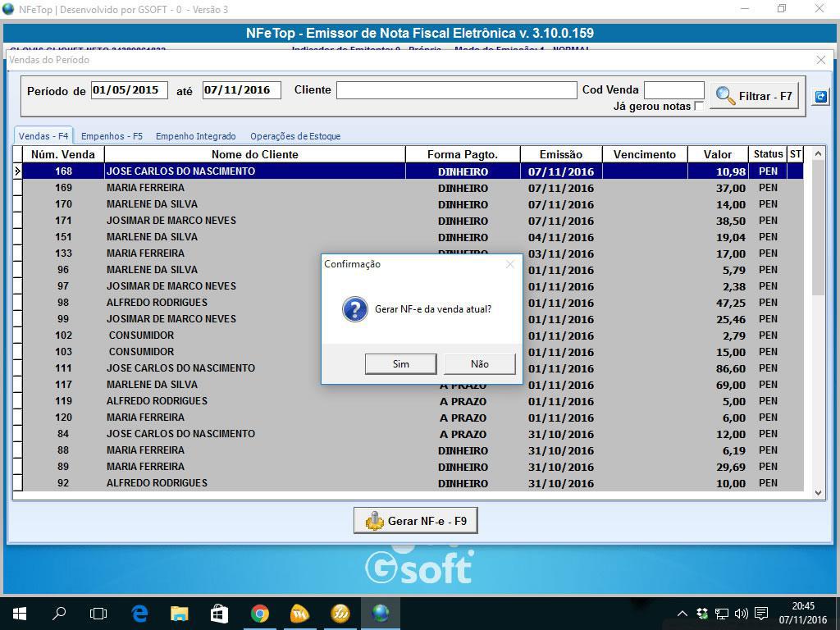Focus the Período de start date field

pyautogui.click(x=129, y=90)
